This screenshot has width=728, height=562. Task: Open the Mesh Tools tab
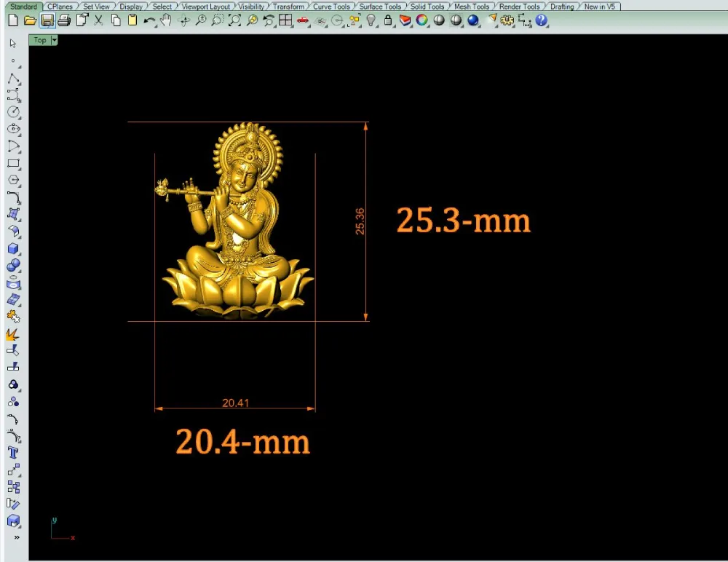tap(472, 7)
